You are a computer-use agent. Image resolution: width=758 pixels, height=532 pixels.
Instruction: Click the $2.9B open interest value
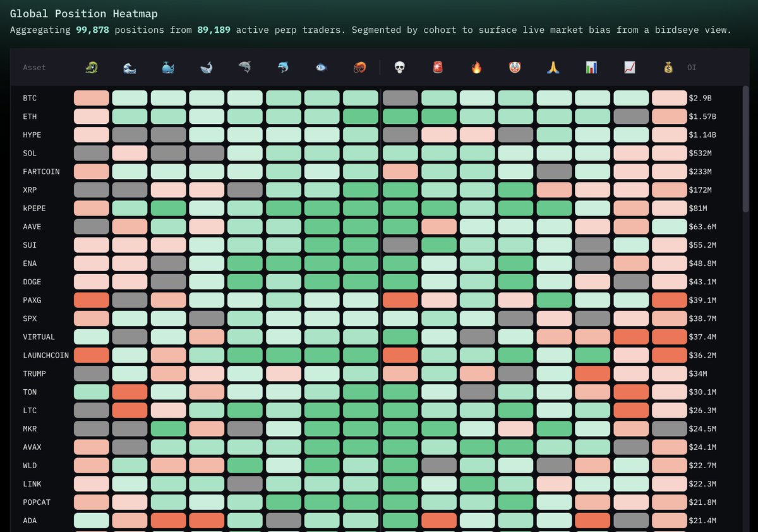701,99
